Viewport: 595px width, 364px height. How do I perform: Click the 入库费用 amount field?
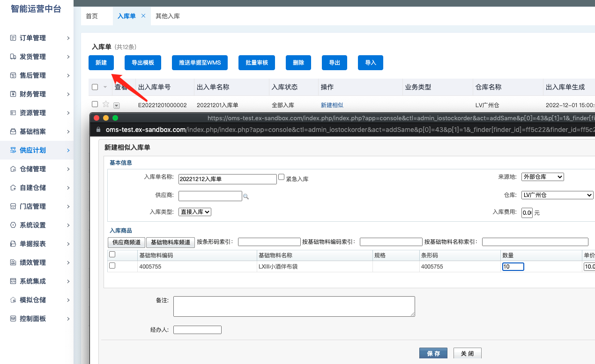tap(527, 213)
